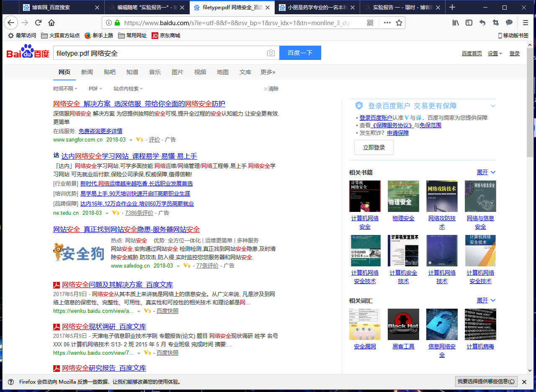The width and height of the screenshot is (536, 392).
Task: Open the Firefox Library icon
Action: (x=456, y=23)
